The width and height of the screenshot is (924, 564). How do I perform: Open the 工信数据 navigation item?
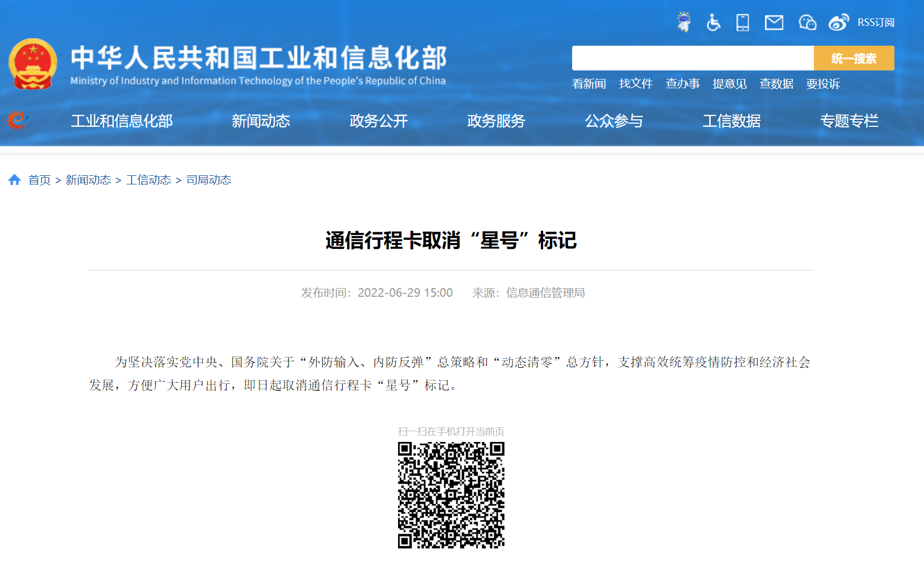click(731, 121)
